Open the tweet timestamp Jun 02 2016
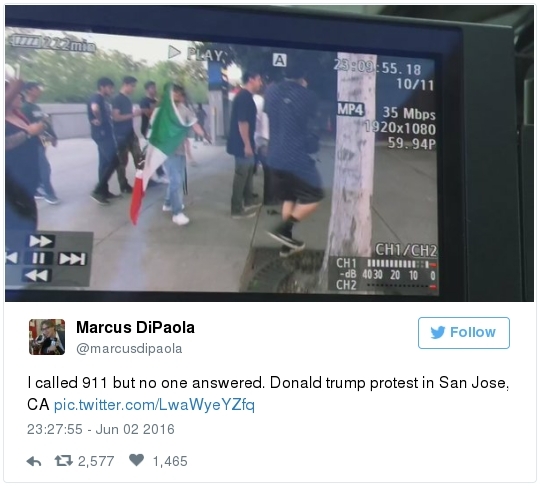 (x=101, y=429)
